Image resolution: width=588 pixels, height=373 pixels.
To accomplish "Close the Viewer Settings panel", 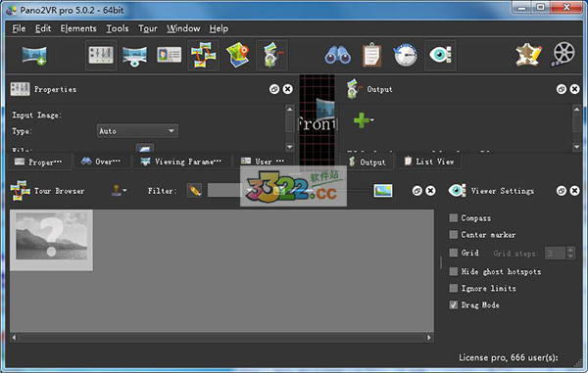I will point(574,191).
